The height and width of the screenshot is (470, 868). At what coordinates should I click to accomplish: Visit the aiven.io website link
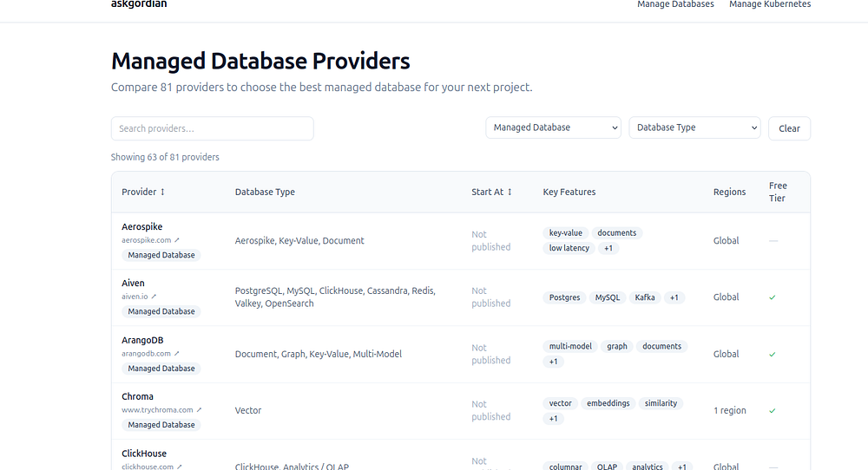135,297
